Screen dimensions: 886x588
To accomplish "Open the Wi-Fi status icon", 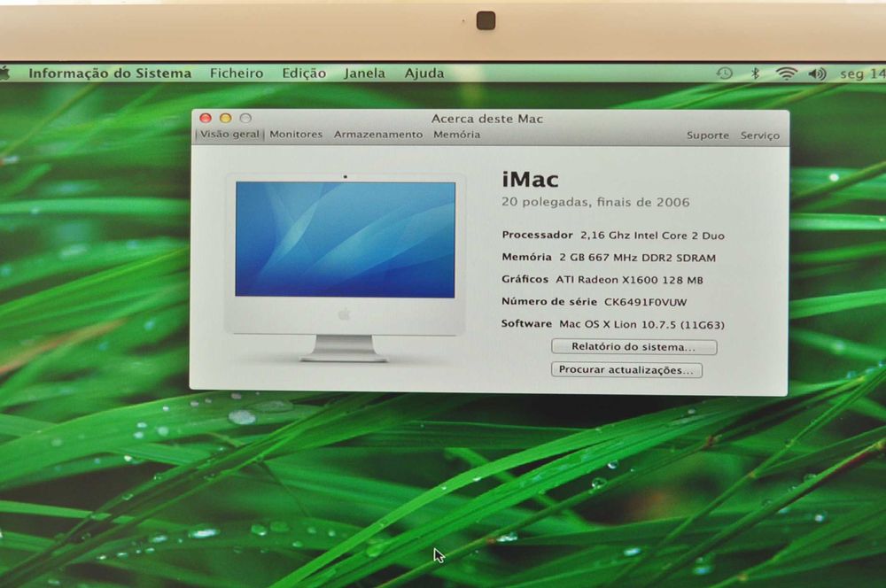I will coord(786,73).
